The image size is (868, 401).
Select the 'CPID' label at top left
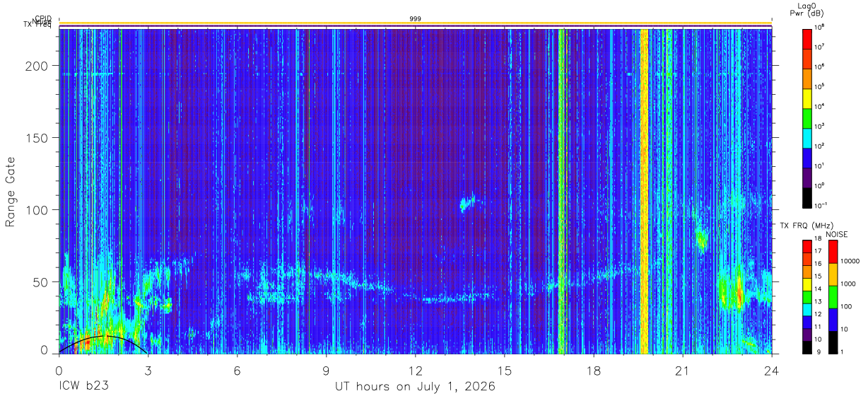(42, 19)
